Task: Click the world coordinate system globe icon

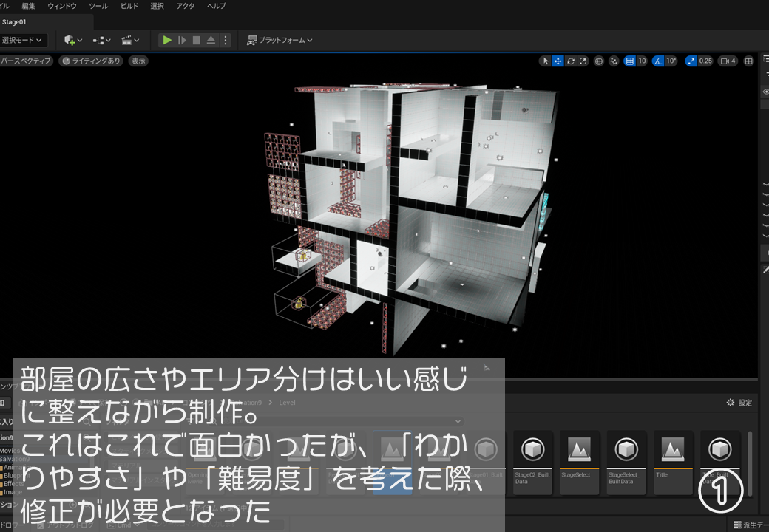Action: click(599, 61)
